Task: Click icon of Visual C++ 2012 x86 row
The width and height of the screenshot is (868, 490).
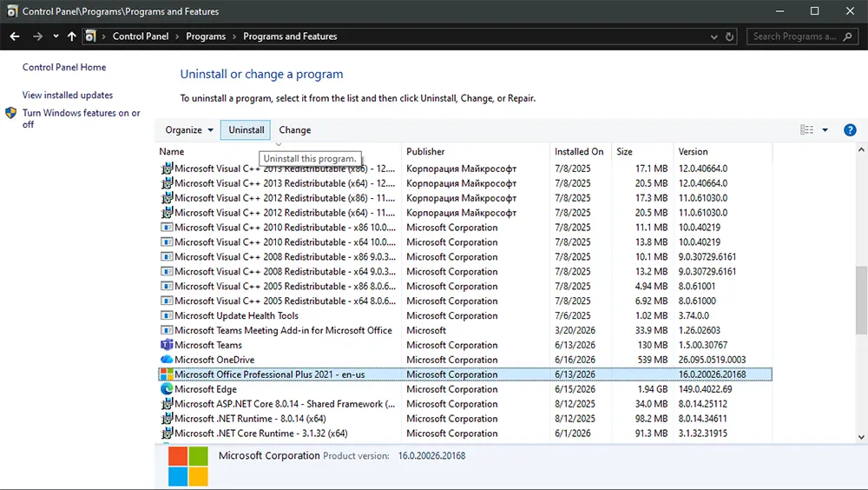Action: click(x=167, y=198)
